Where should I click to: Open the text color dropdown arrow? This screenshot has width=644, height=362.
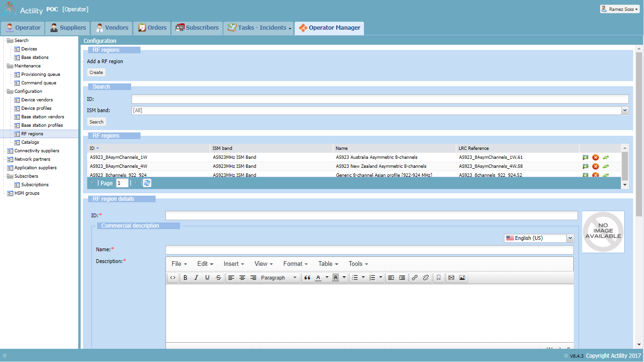[x=327, y=278]
